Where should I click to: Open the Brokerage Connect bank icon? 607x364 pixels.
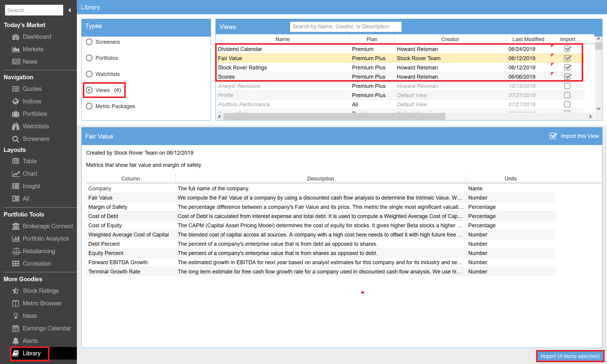click(x=16, y=226)
